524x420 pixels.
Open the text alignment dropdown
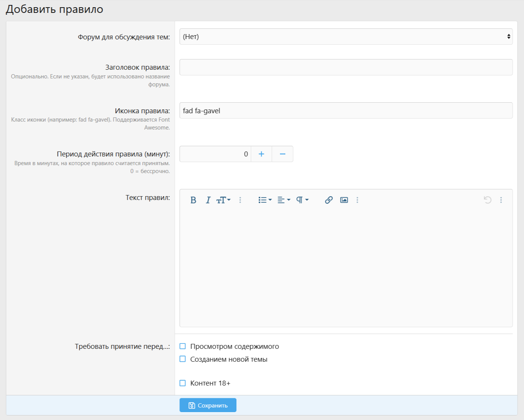[x=284, y=200]
